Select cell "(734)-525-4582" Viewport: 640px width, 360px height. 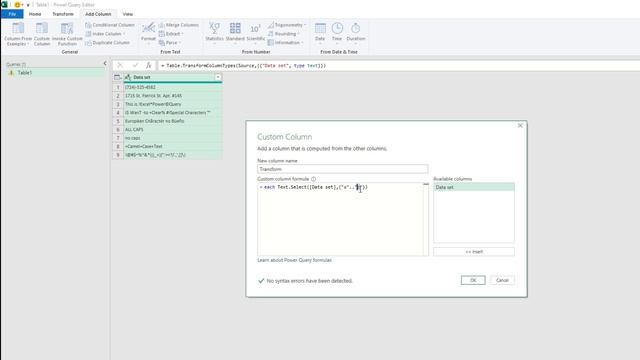pyautogui.click(x=173, y=87)
